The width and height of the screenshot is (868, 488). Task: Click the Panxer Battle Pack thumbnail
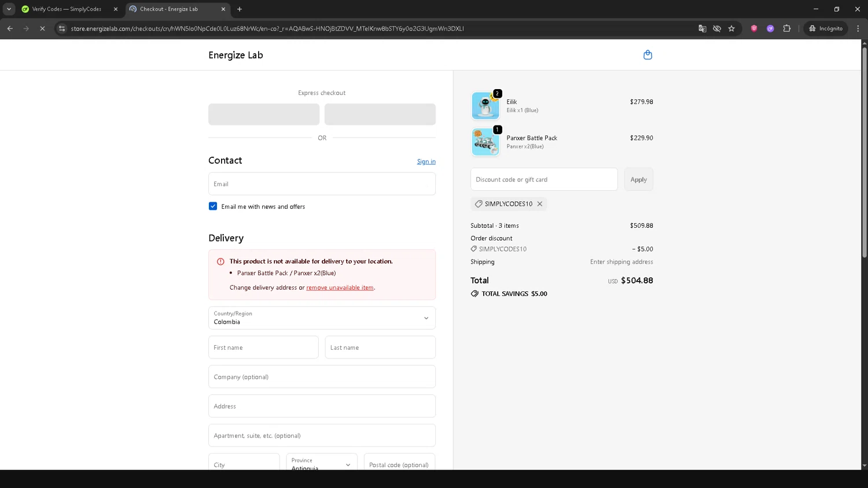click(486, 142)
